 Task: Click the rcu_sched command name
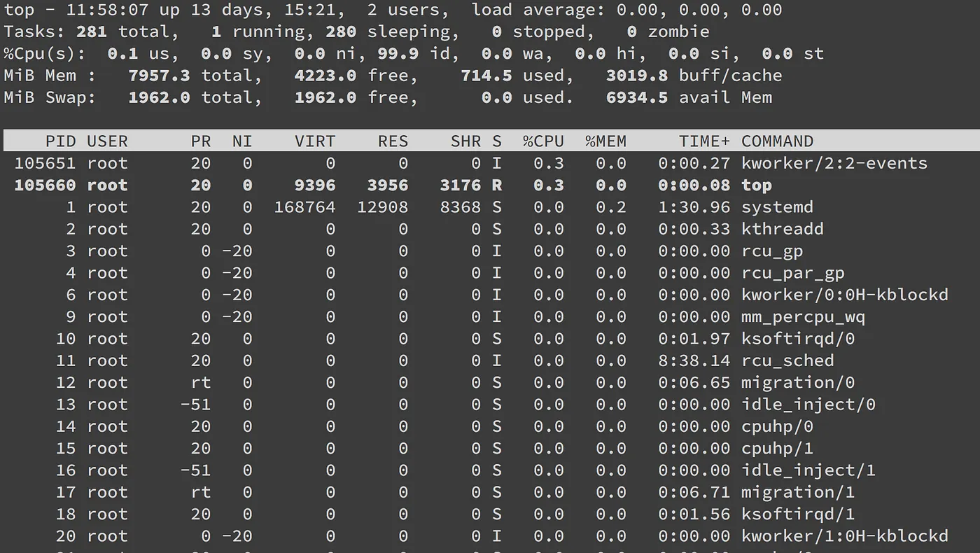point(787,360)
